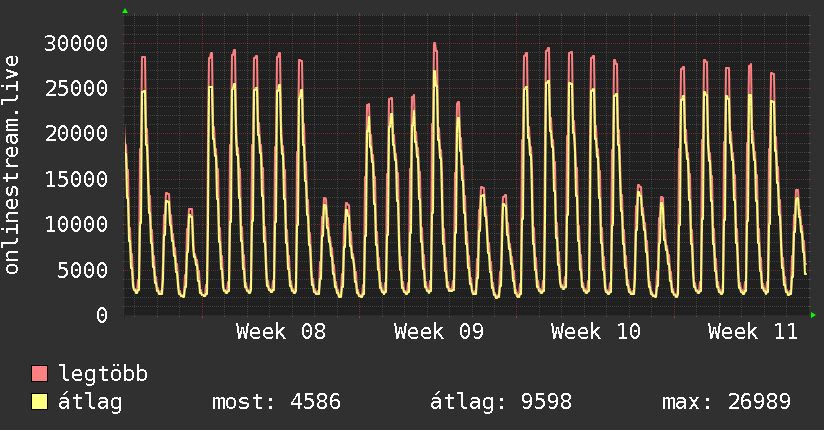Select the átlag legend label
The width and height of the screenshot is (824, 430).
90,402
